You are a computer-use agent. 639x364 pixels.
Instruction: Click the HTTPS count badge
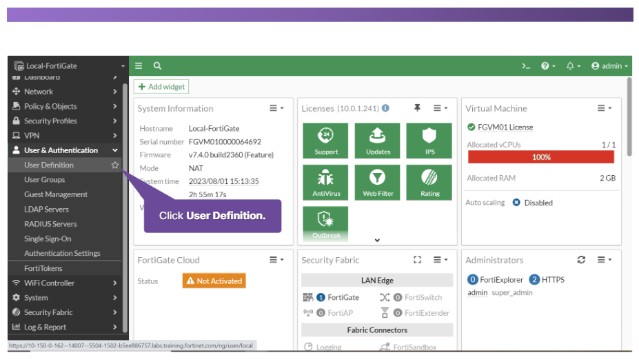coord(534,280)
